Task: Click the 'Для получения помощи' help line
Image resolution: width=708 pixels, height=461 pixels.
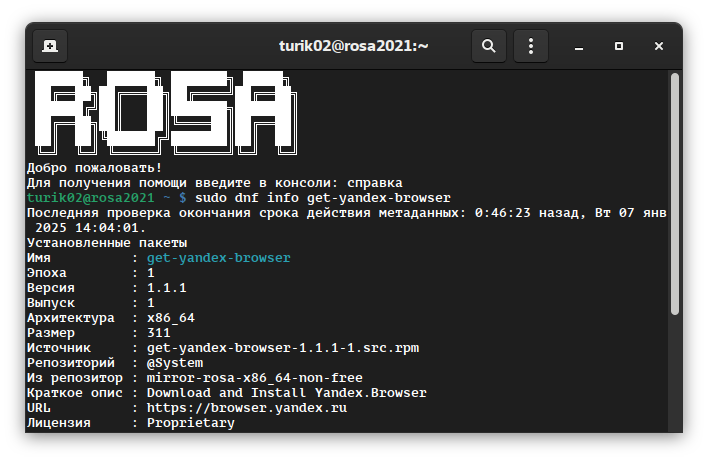Action: [214, 183]
